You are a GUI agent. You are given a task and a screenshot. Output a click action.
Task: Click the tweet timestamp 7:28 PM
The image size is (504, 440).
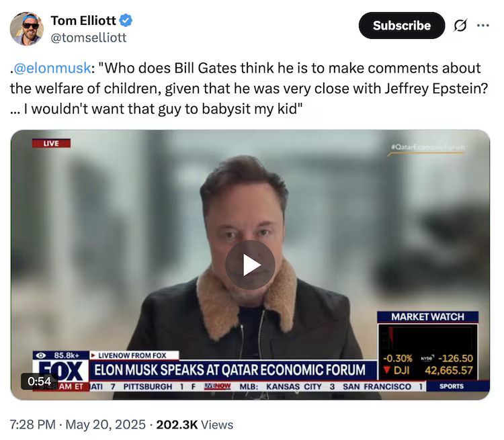(33, 425)
